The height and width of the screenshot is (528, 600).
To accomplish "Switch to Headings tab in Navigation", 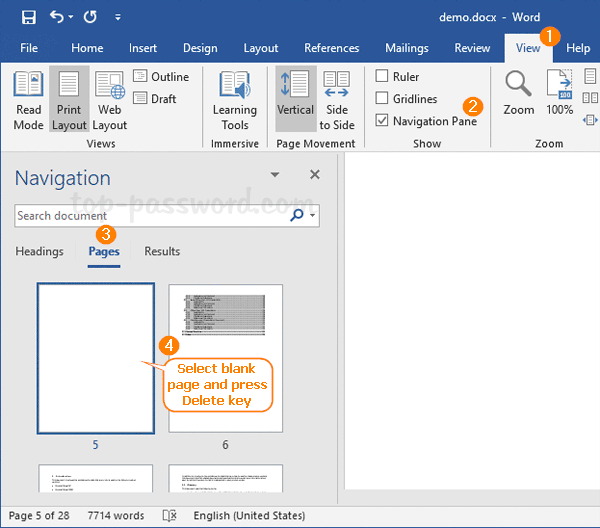I will point(39,252).
